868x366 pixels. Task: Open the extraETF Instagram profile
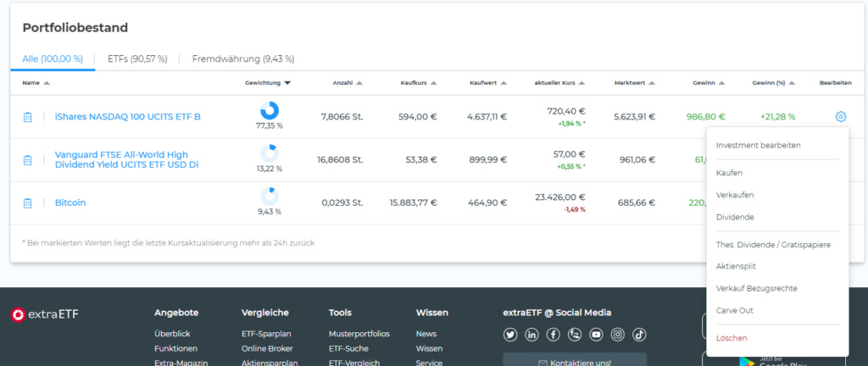[x=618, y=335]
